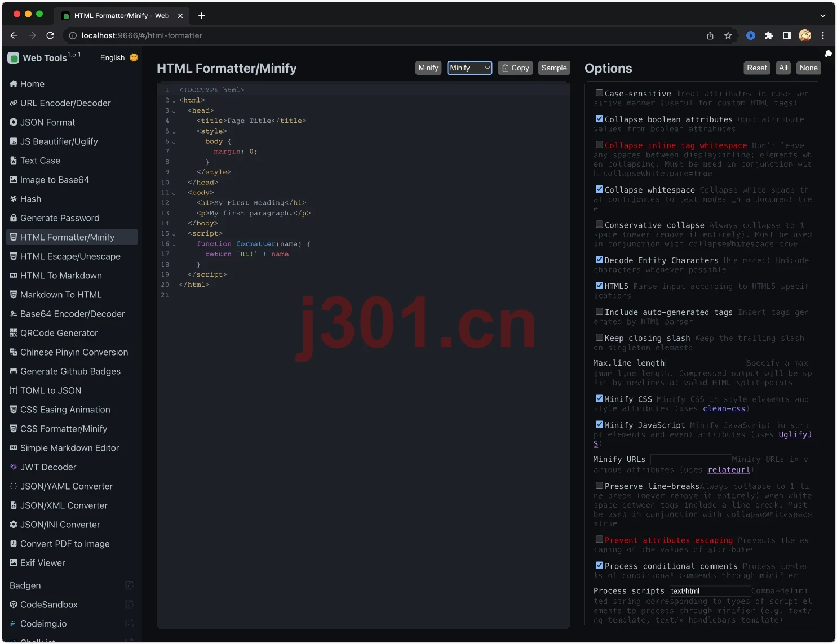Viewport: 837px width, 644px height.
Task: Collapse the body tag fold on line 11
Action: (174, 193)
